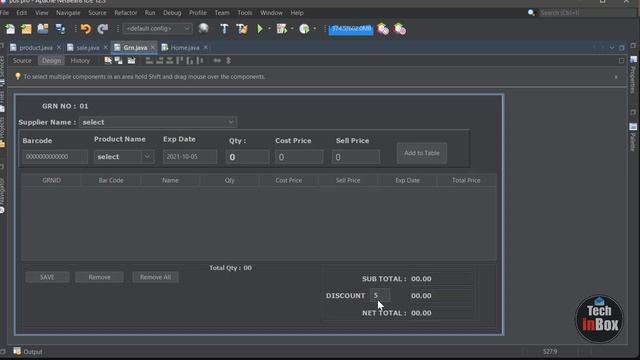The height and width of the screenshot is (360, 640).
Task: Open the Profile Project dropdown arrow
Action: click(x=315, y=29)
